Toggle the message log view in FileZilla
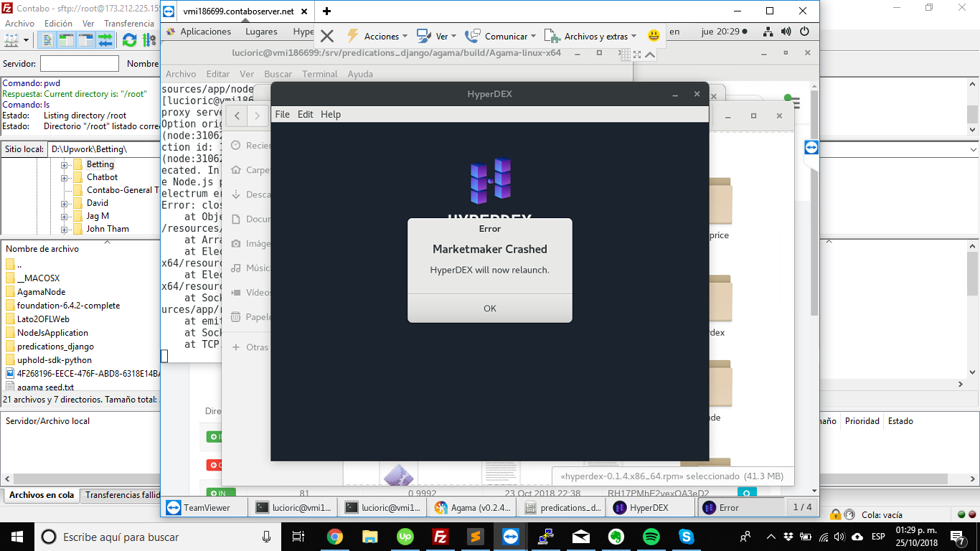This screenshot has height=551, width=980. 49,40
